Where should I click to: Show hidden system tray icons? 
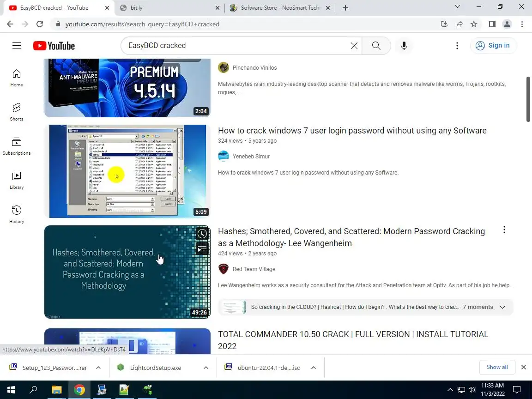pyautogui.click(x=450, y=390)
